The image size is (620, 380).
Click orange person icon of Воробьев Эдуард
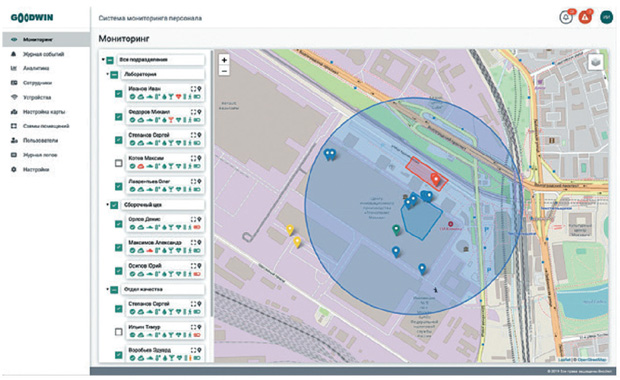(190, 358)
